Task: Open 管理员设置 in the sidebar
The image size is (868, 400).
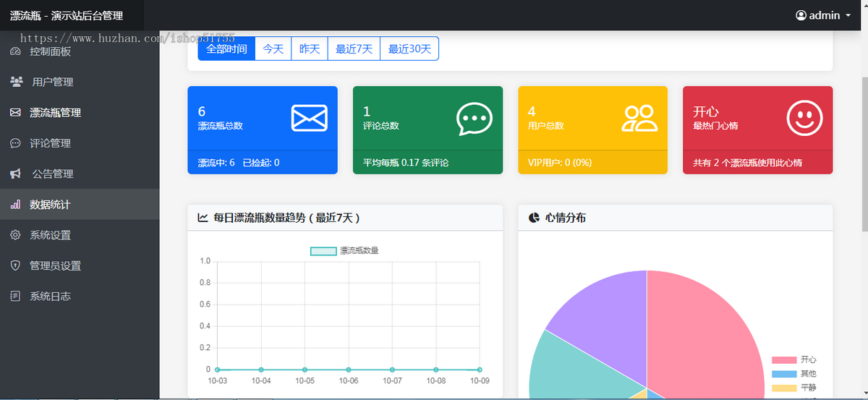Action: point(80,265)
